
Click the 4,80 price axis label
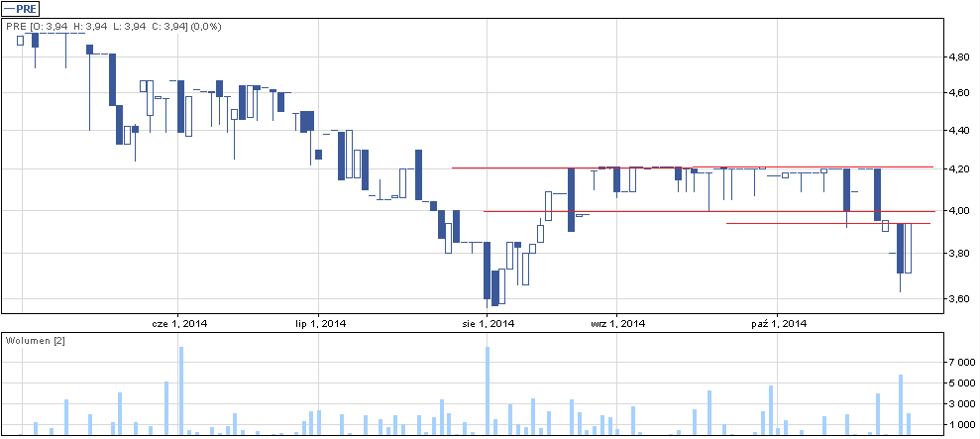pos(957,56)
